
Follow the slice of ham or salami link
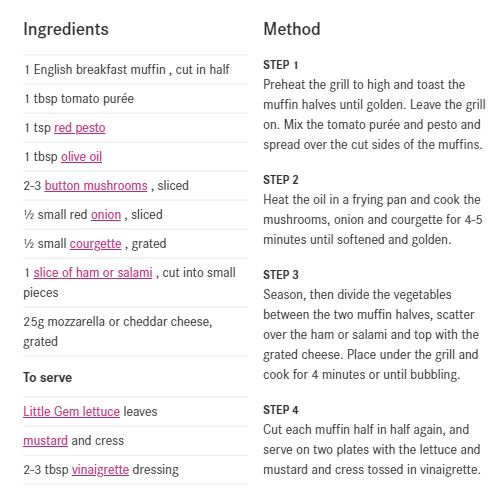pyautogui.click(x=93, y=273)
